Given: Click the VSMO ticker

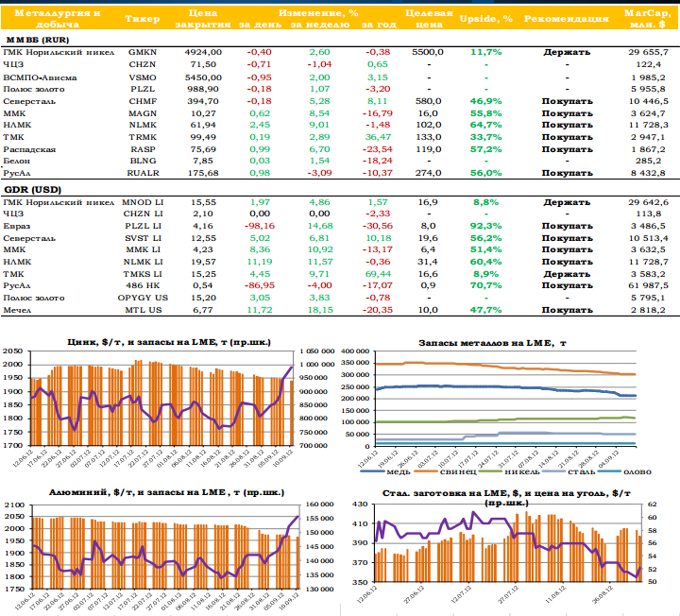Looking at the screenshot, I should click(x=143, y=77).
